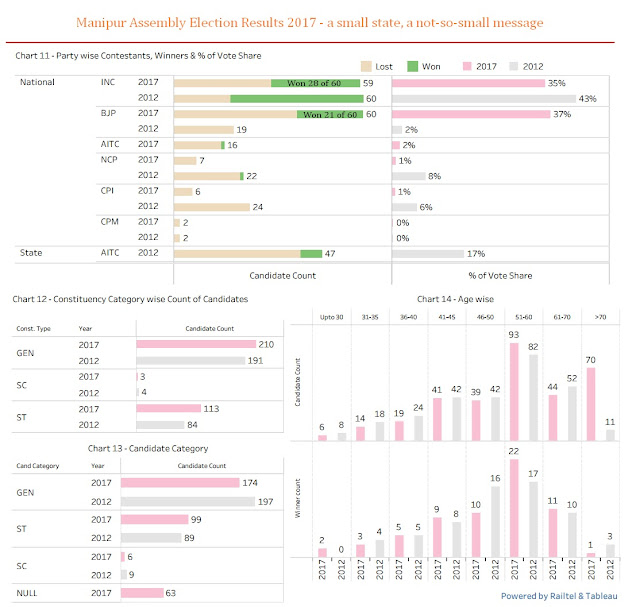This screenshot has height=607, width=640.
Task: Click the 'Chart 12 - Constituency Category' heading
Action: tap(130, 299)
